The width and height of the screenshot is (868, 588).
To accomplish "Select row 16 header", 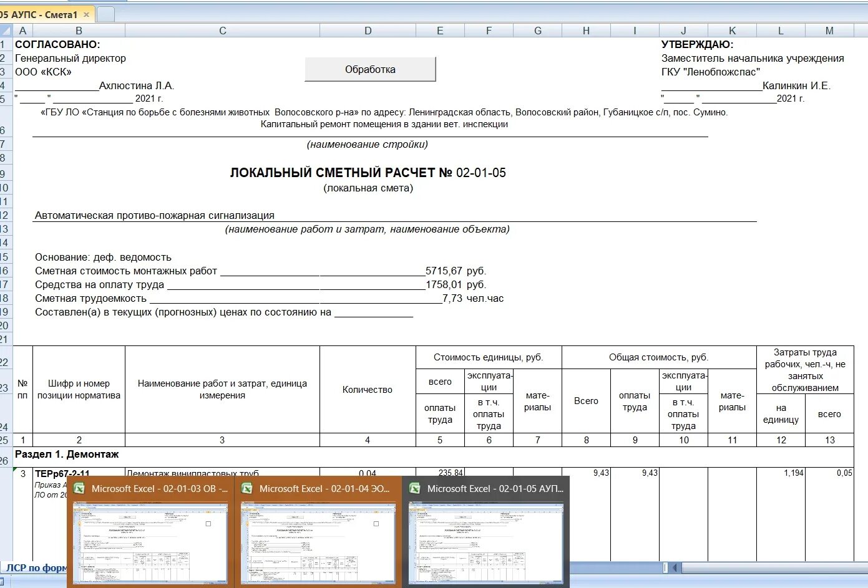I will coord(6,271).
